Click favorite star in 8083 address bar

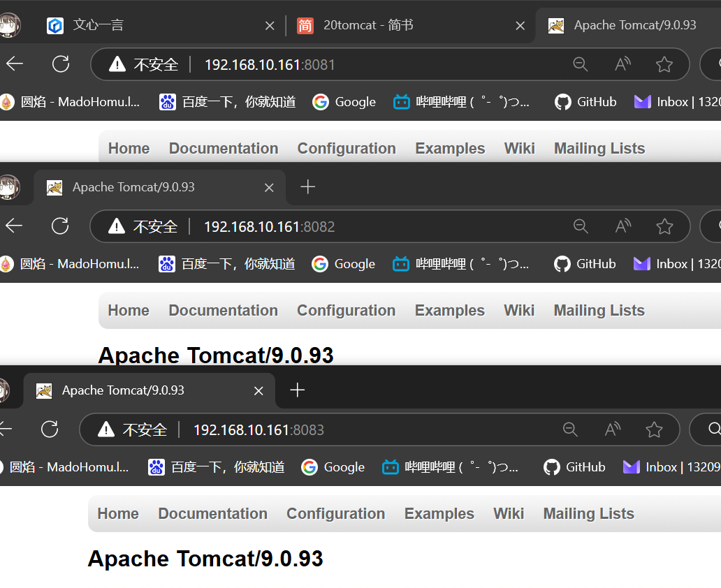point(654,429)
